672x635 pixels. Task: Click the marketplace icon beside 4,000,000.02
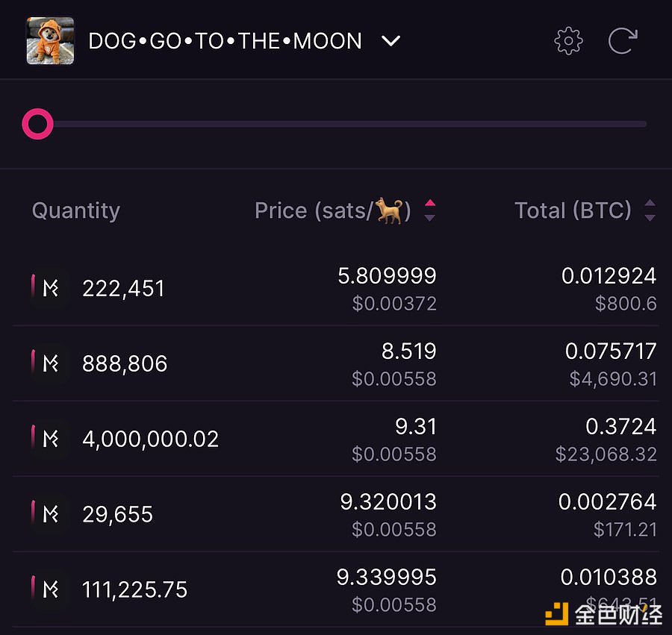[50, 439]
